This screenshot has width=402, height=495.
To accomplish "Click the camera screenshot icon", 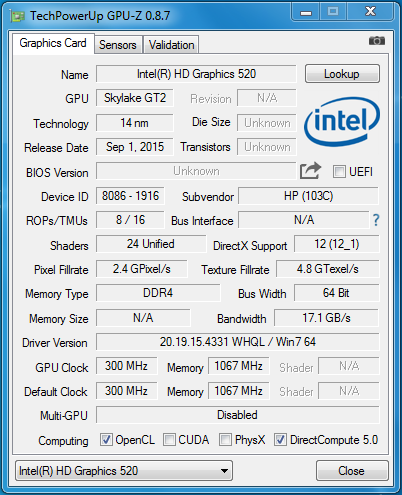I will (377, 41).
